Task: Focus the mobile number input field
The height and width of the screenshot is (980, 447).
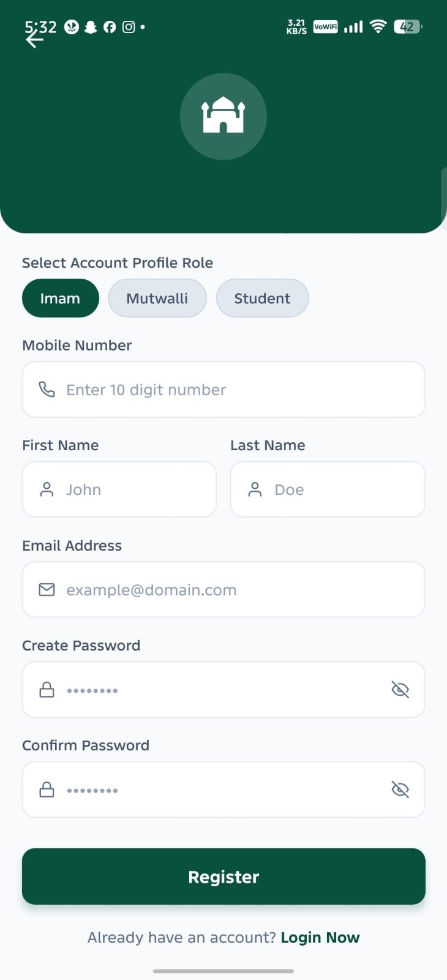Action: point(223,390)
